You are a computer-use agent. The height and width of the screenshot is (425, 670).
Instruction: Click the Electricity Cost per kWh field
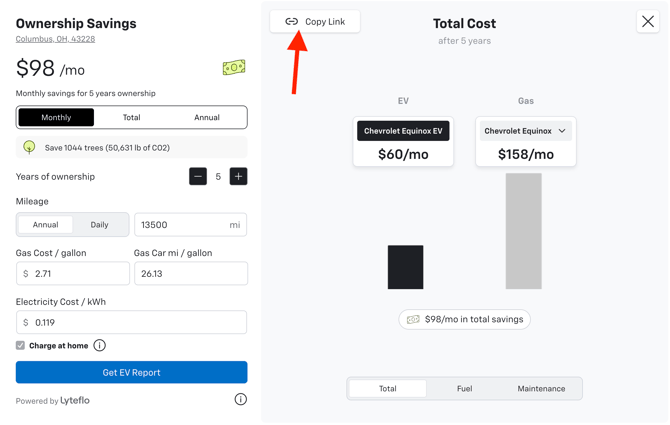(x=138, y=322)
